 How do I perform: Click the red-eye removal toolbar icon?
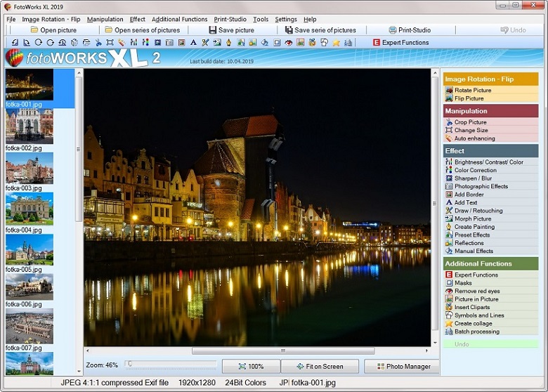tap(289, 43)
